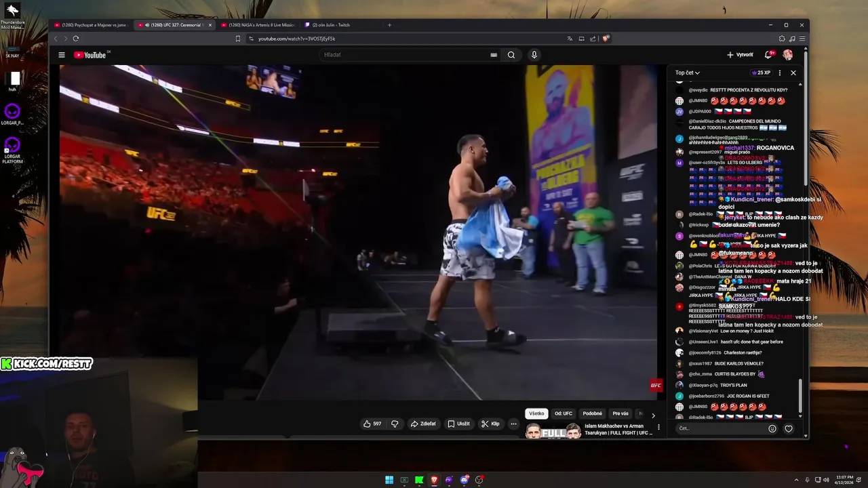Expand the 'Top čet' chat mode dropdown
Image resolution: width=868 pixels, height=488 pixels.
(x=687, y=73)
